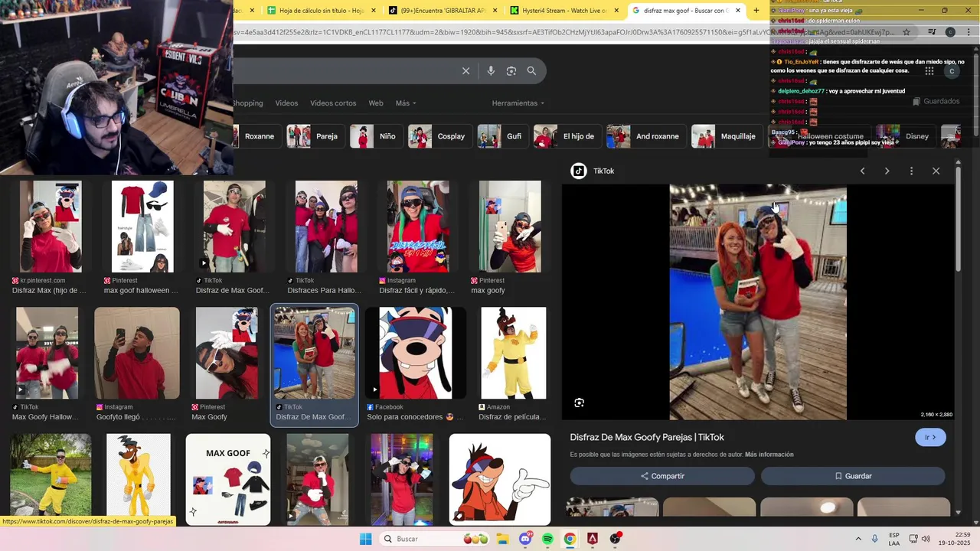Switch to the Web search tab
Screen dimensions: 980x551
375,103
